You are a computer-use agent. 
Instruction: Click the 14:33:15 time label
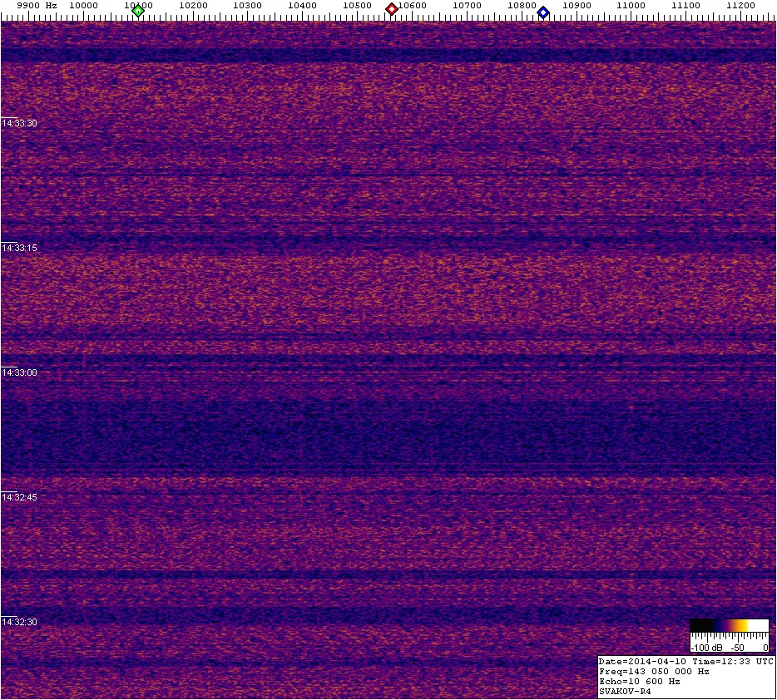click(19, 248)
